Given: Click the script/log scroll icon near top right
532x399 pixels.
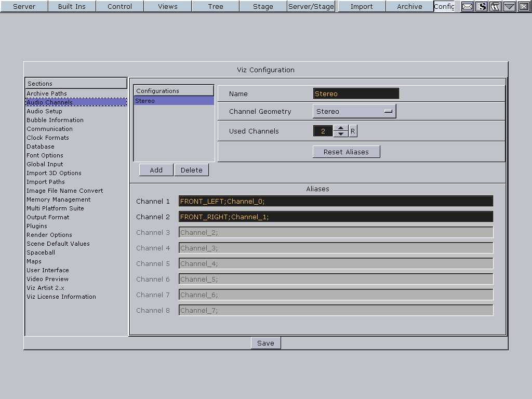Looking at the screenshot, I should (x=495, y=6).
